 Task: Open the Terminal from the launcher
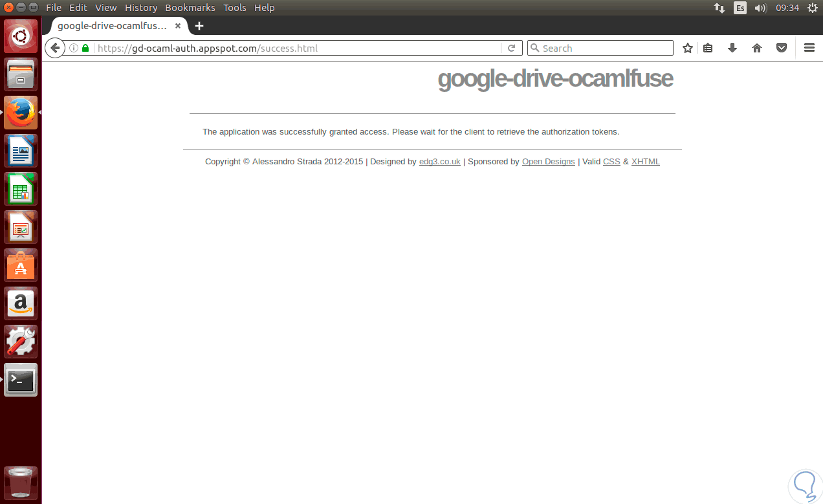[x=21, y=380]
